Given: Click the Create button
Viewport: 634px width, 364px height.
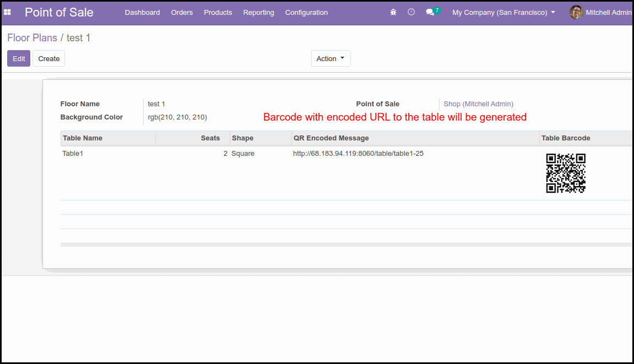Looking at the screenshot, I should click(x=49, y=58).
